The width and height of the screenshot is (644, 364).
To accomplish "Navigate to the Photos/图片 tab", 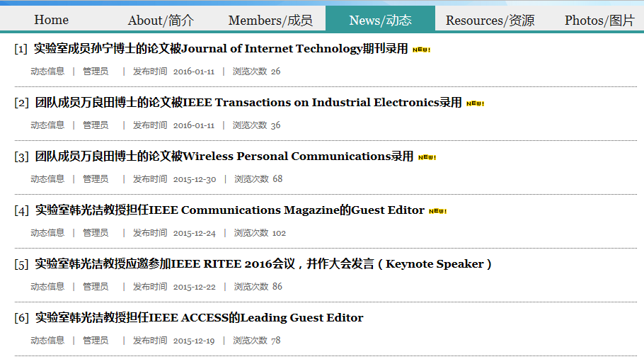I will pos(599,20).
